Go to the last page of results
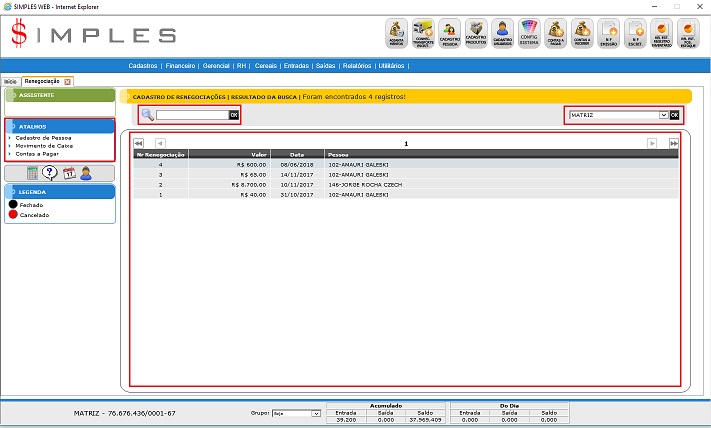This screenshot has height=428, width=711. tap(673, 143)
